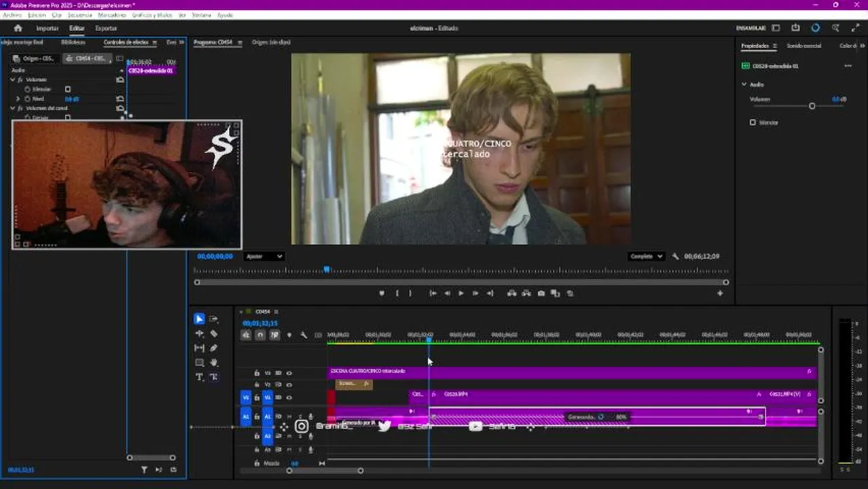Viewport: 868px width, 489px height.
Task: Add a marker in the timeline header
Action: coord(289,335)
